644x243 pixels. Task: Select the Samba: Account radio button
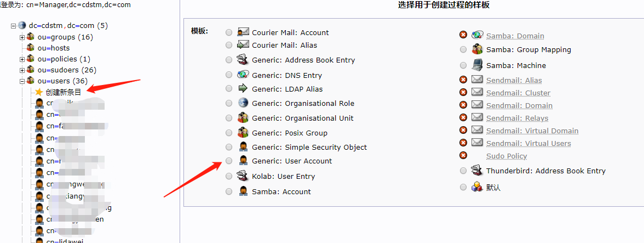228,191
